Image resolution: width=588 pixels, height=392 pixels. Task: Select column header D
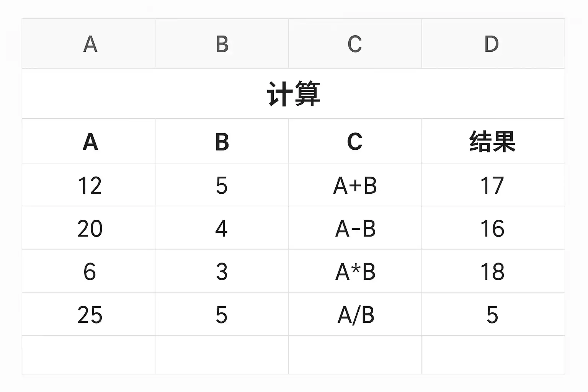point(493,44)
